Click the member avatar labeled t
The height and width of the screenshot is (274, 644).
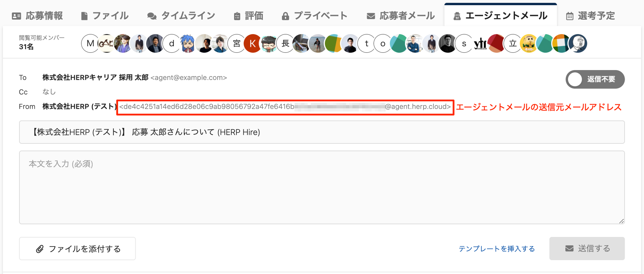coord(366,43)
